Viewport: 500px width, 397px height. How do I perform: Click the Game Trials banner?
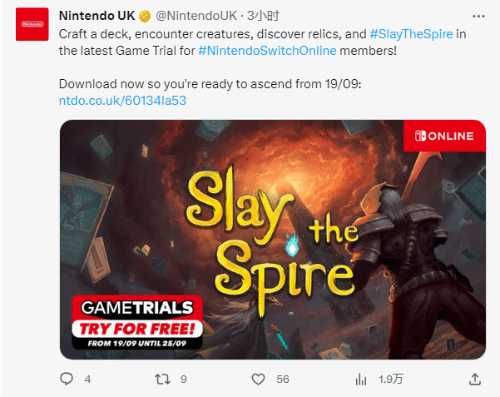(x=137, y=322)
